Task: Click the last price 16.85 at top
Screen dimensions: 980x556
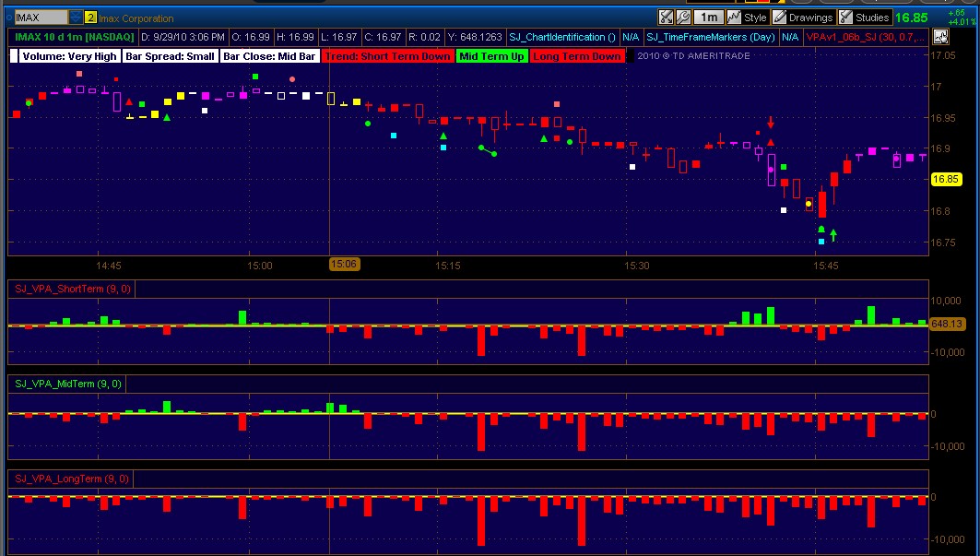Action: (x=911, y=18)
